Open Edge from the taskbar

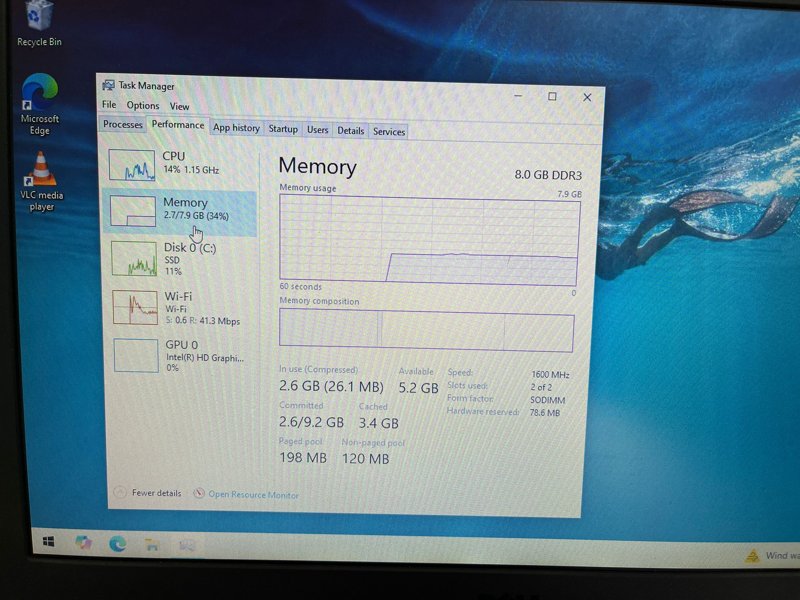(x=117, y=543)
